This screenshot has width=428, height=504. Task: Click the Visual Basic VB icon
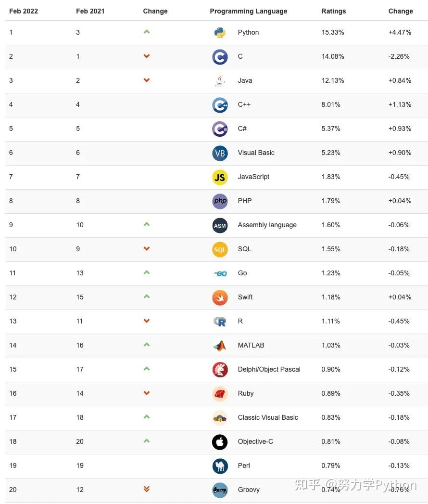[220, 153]
